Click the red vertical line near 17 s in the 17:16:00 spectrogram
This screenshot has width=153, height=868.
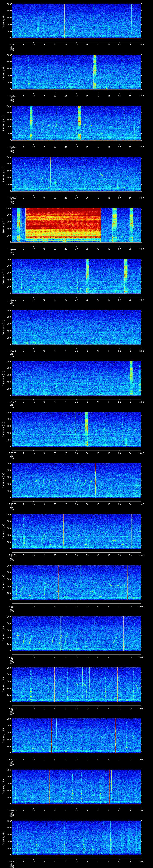pos(49,786)
